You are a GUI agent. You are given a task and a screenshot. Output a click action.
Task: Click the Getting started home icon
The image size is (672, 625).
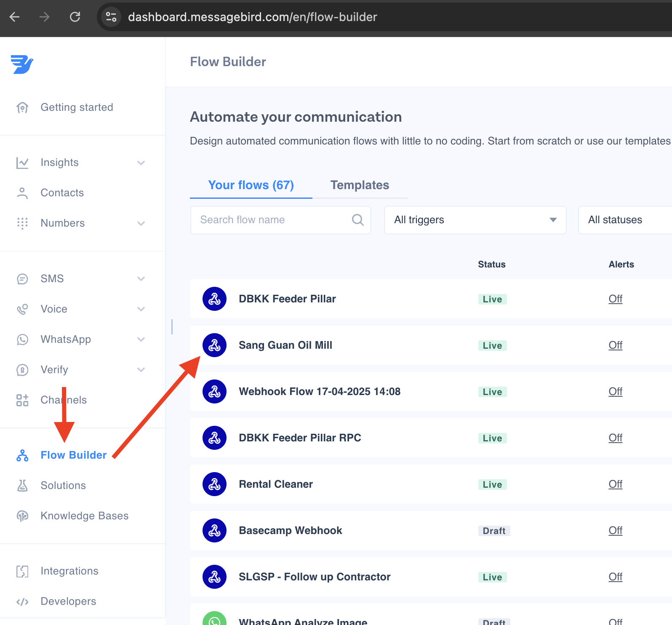(x=22, y=107)
